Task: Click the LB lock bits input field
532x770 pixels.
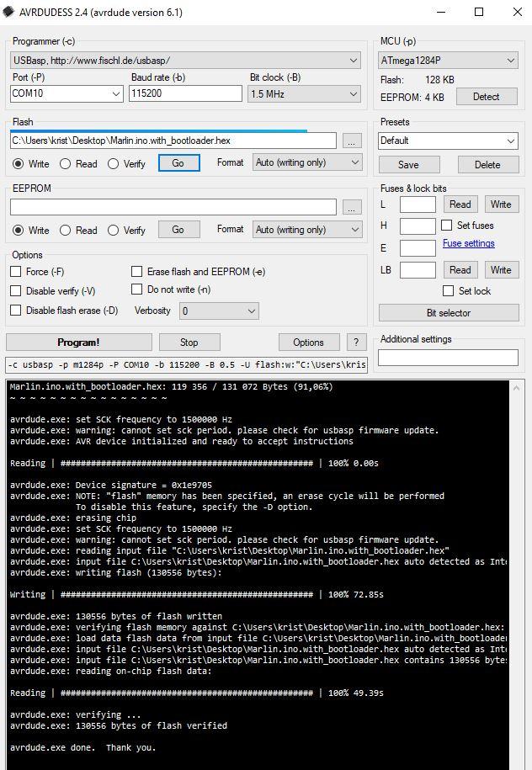Action: pos(418,270)
